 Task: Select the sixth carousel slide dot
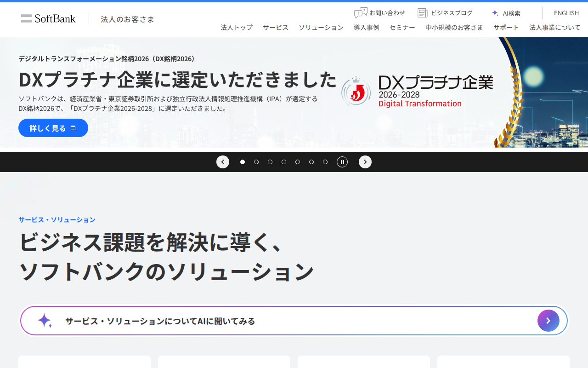click(311, 162)
